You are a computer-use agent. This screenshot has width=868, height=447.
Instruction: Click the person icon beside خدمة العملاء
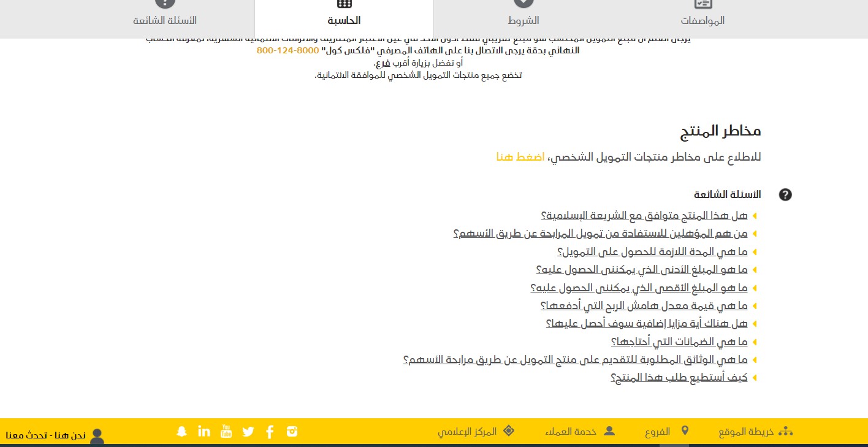click(x=609, y=431)
